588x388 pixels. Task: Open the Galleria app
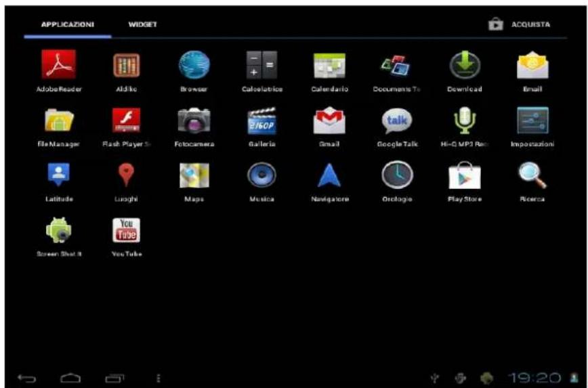coord(261,127)
